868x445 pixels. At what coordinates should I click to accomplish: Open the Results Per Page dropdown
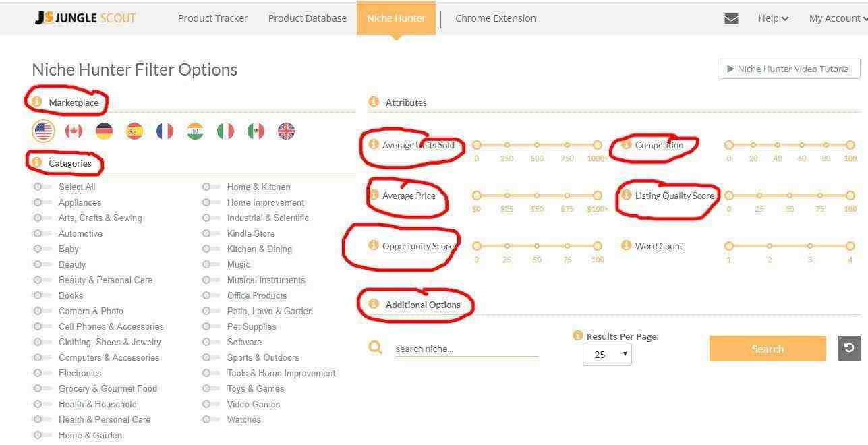607,354
